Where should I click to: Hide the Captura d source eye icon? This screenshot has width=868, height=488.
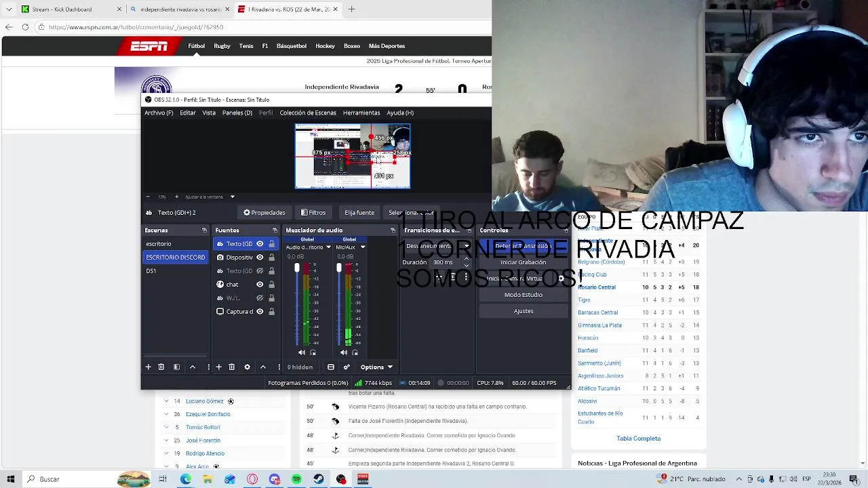click(260, 312)
